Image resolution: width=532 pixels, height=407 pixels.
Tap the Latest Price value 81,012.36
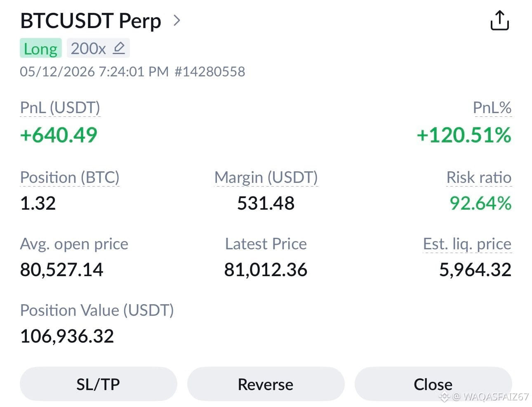pos(266,270)
